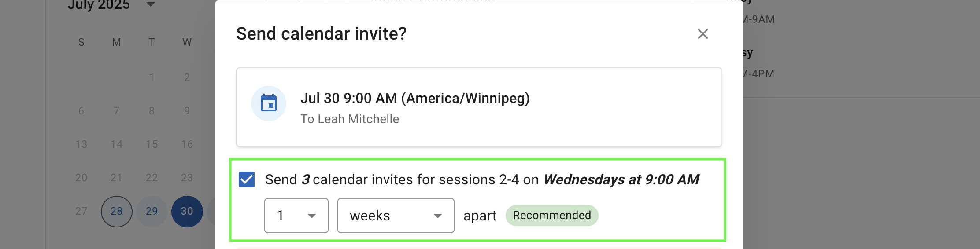Uncheck the recurring session invites checkbox
The height and width of the screenshot is (249, 980).
(247, 179)
